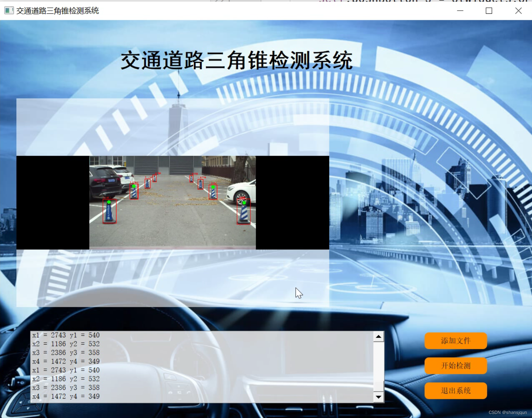The image size is (532, 418).
Task: Click the 退出系统 button to exit the system
Action: [455, 390]
